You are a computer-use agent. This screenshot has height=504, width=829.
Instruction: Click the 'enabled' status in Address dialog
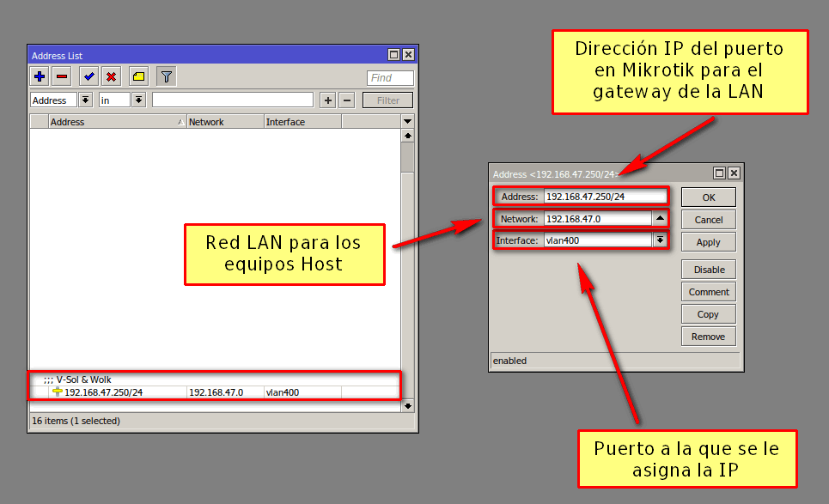pyautogui.click(x=509, y=361)
